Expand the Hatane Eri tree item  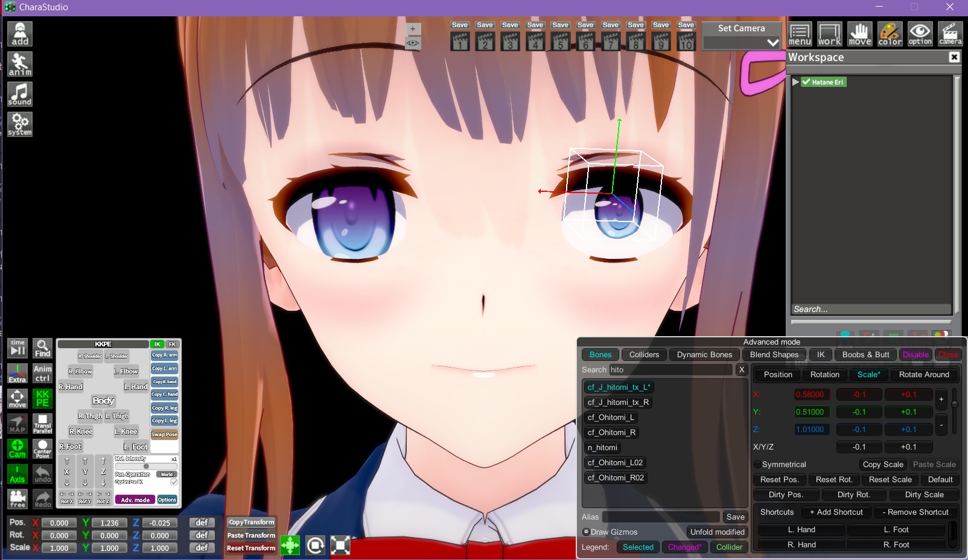(795, 82)
